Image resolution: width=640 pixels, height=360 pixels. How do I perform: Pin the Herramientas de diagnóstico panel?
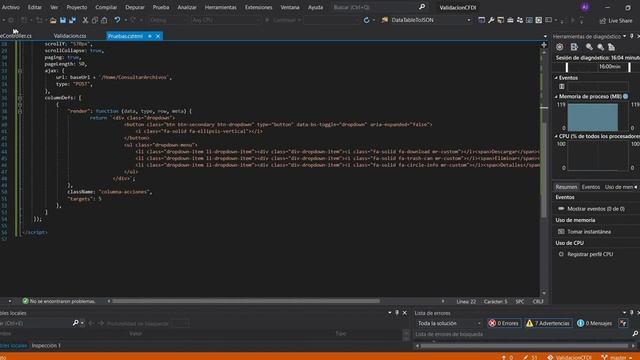point(631,36)
